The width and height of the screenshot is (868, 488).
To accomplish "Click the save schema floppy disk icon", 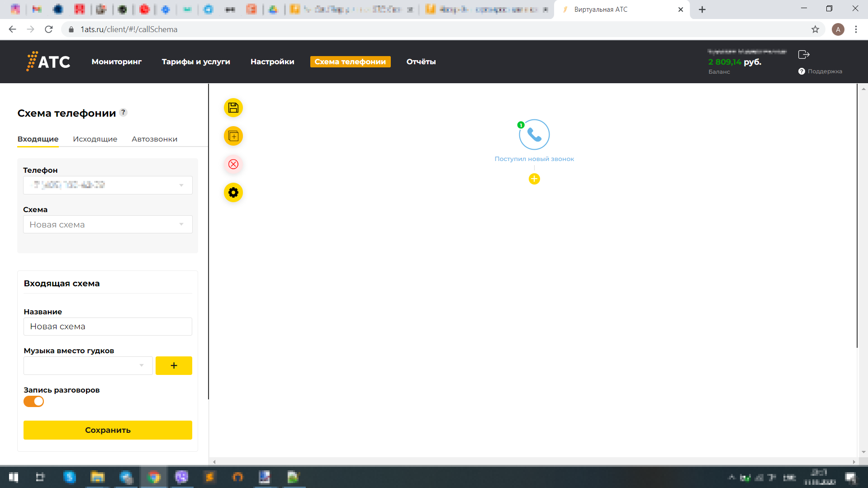I will [233, 108].
